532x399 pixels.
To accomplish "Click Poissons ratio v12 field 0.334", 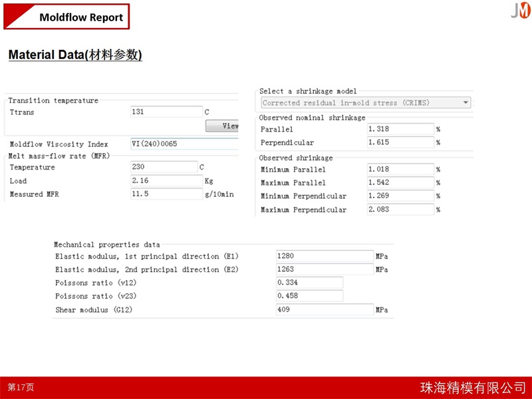I will [x=309, y=282].
